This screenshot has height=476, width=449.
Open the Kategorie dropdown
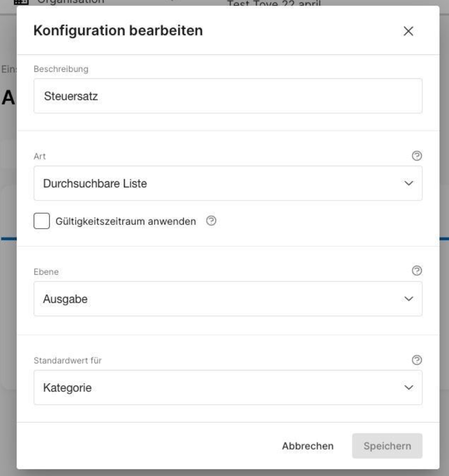tap(228, 387)
